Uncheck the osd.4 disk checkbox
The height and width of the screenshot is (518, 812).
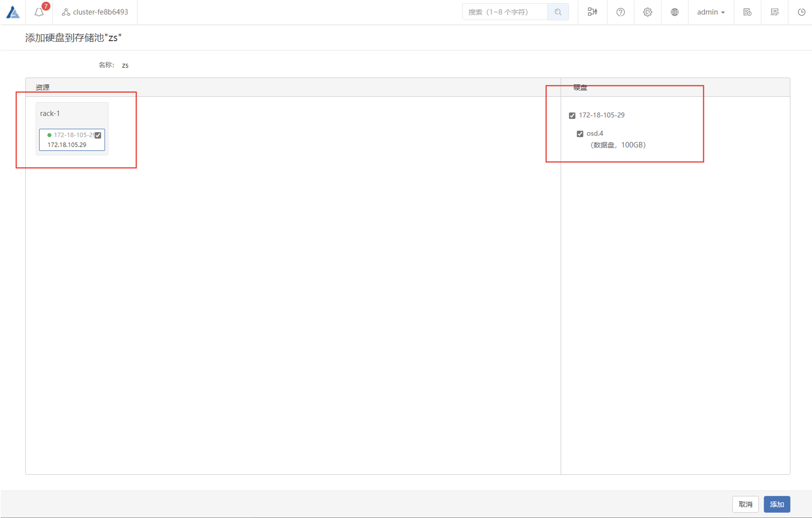click(580, 134)
